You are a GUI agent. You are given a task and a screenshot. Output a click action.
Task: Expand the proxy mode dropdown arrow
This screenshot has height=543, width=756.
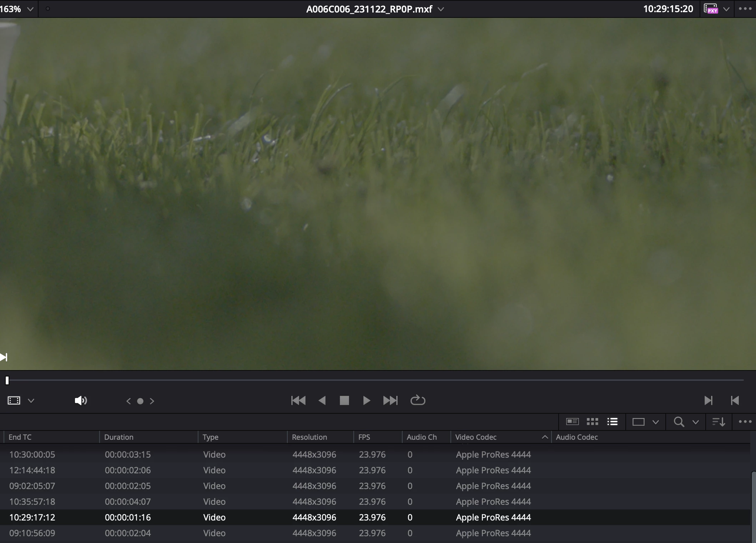(726, 9)
